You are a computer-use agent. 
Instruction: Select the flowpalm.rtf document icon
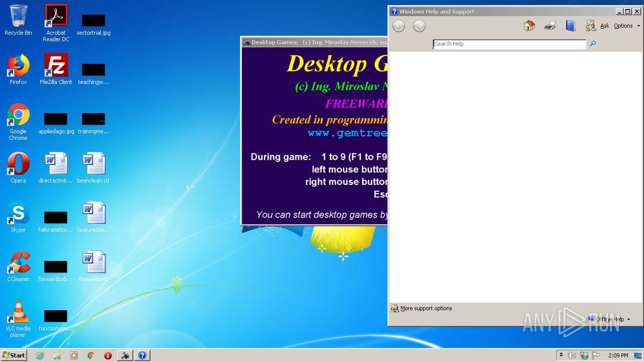94,266
